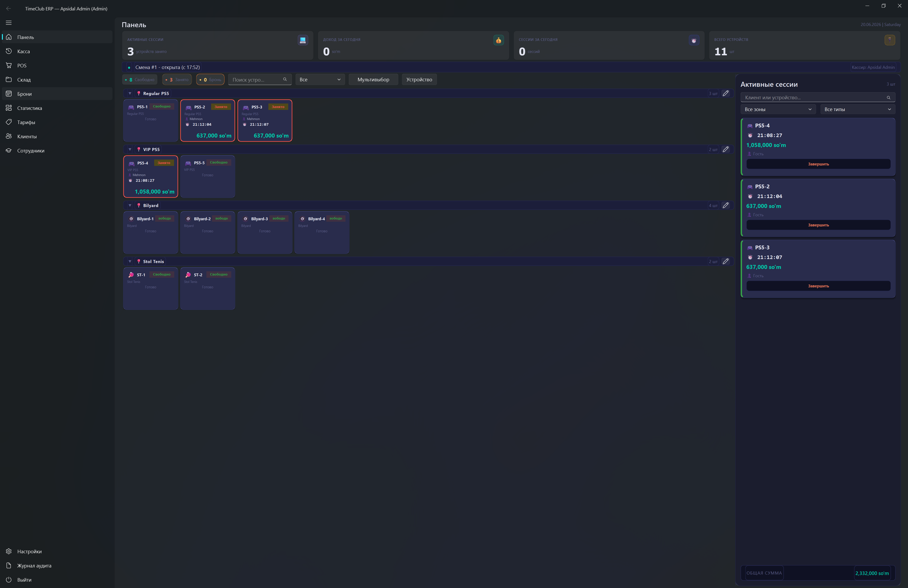Toggle the hamburger sidebar menu
Screen dimensions: 908x588
tap(9, 23)
